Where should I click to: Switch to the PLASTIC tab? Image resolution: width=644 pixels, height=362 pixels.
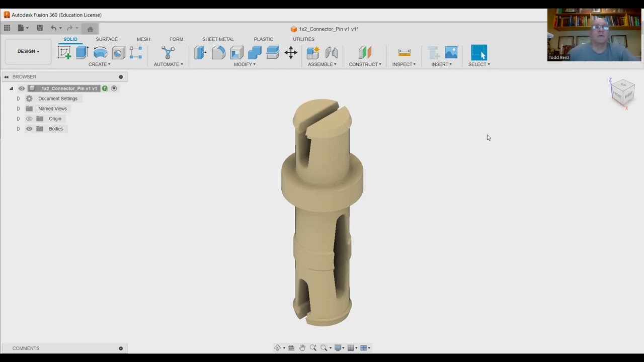pos(264,39)
